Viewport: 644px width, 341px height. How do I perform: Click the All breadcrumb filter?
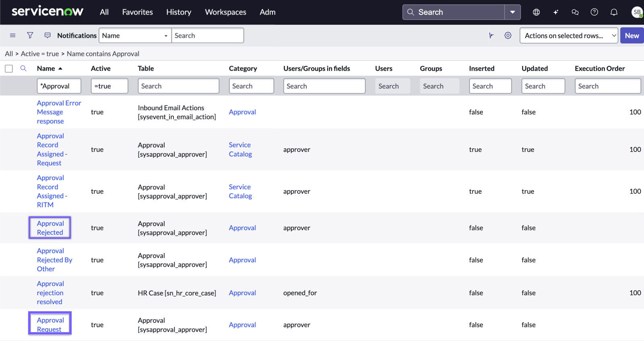pyautogui.click(x=9, y=53)
